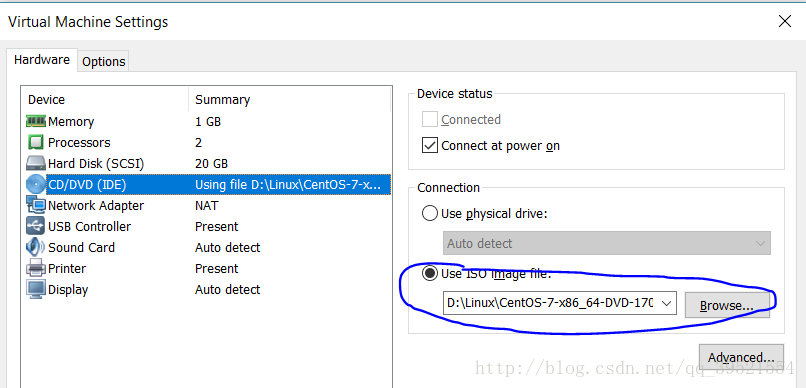Viewport: 806px width, 388px height.
Task: Click the Processors chip icon
Action: pos(35,142)
